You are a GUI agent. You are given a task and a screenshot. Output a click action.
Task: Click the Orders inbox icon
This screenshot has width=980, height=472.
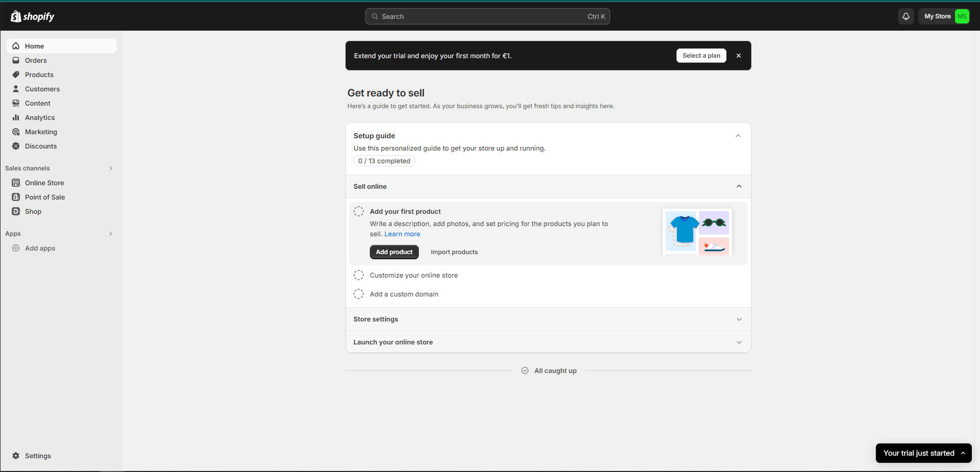(x=16, y=60)
